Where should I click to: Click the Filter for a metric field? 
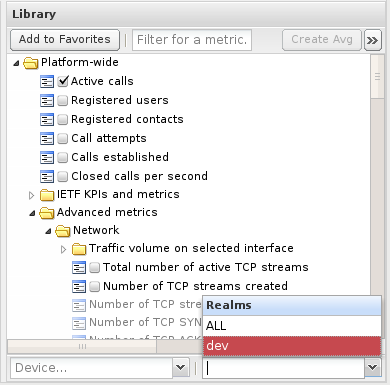click(192, 40)
